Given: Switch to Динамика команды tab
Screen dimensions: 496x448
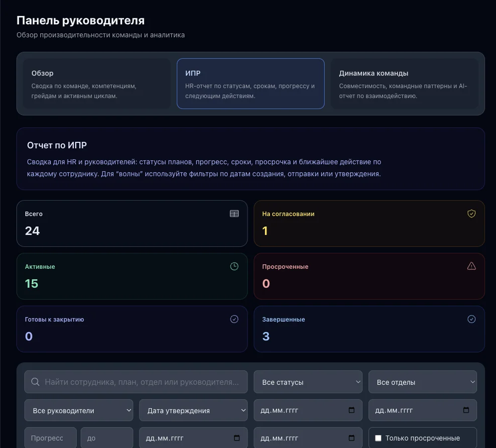Looking at the screenshot, I should click(404, 84).
